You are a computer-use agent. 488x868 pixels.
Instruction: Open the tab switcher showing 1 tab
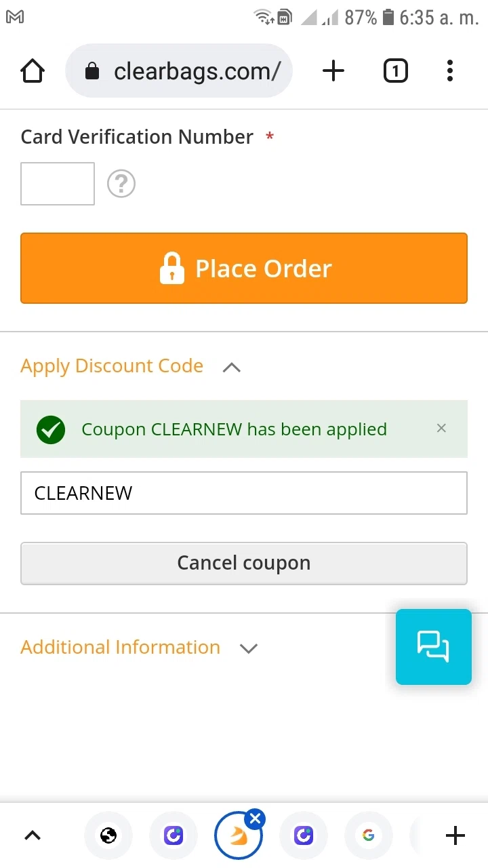[x=396, y=71]
